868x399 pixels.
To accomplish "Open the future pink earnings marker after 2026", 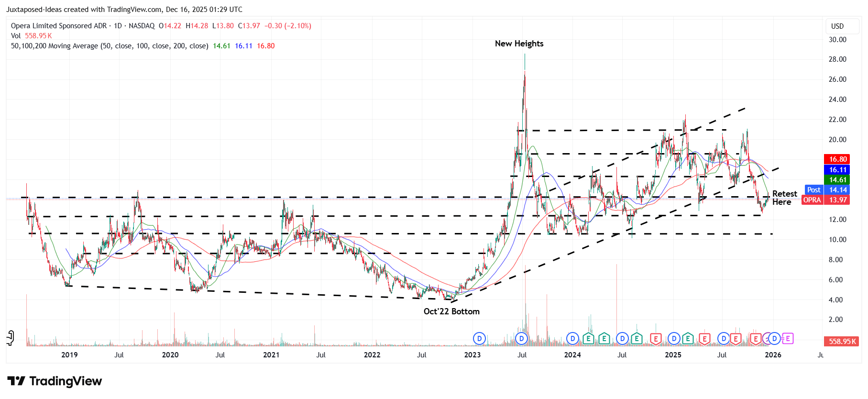I will 788,339.
